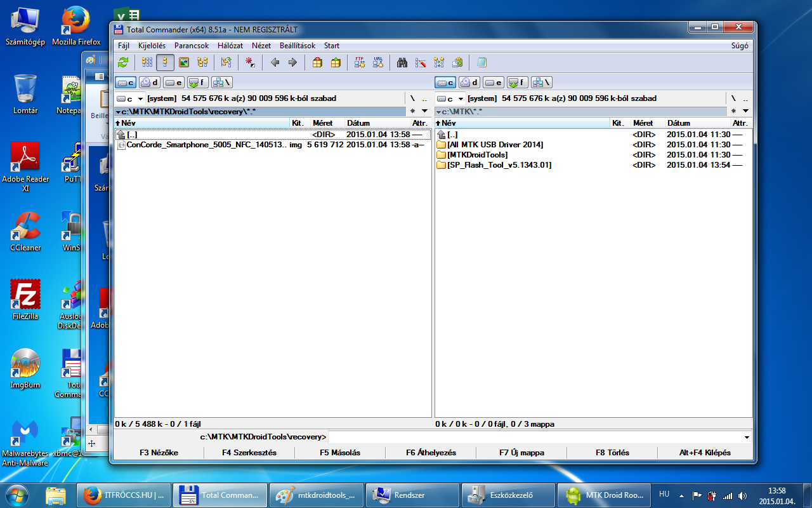Select drive d in the left panel
Image resolution: width=812 pixels, height=508 pixels.
pyautogui.click(x=150, y=82)
